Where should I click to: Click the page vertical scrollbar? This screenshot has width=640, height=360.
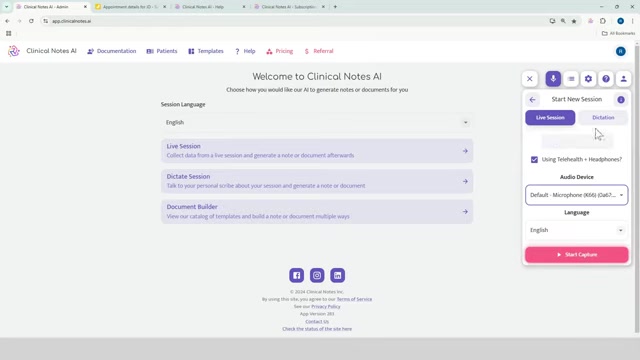[637, 188]
